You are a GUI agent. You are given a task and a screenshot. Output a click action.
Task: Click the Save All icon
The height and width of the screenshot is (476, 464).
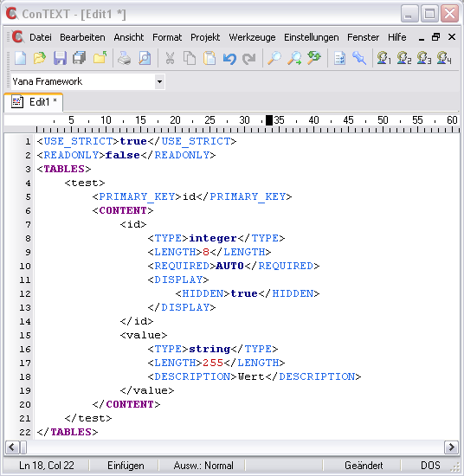[x=80, y=58]
